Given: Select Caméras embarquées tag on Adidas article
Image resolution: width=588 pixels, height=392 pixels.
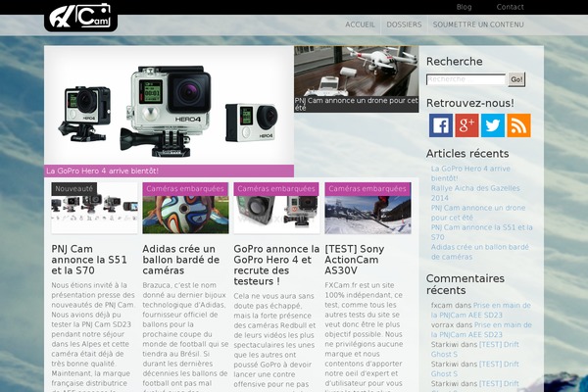Looking at the screenshot, I should point(185,189).
